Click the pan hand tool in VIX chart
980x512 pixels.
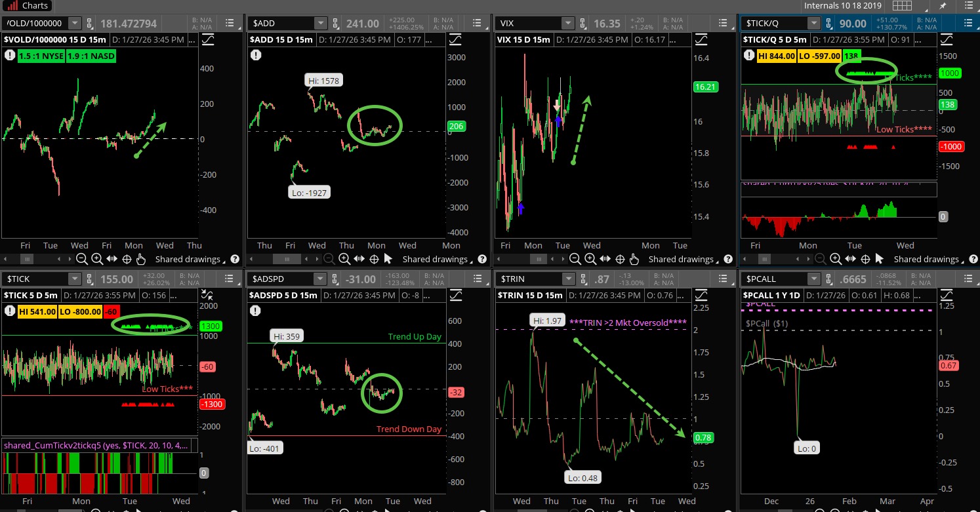634,259
